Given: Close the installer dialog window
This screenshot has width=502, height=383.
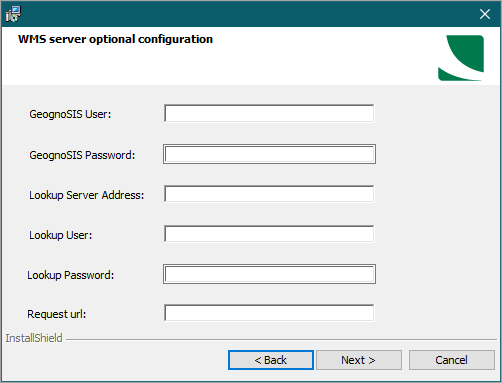Looking at the screenshot, I should 485,14.
